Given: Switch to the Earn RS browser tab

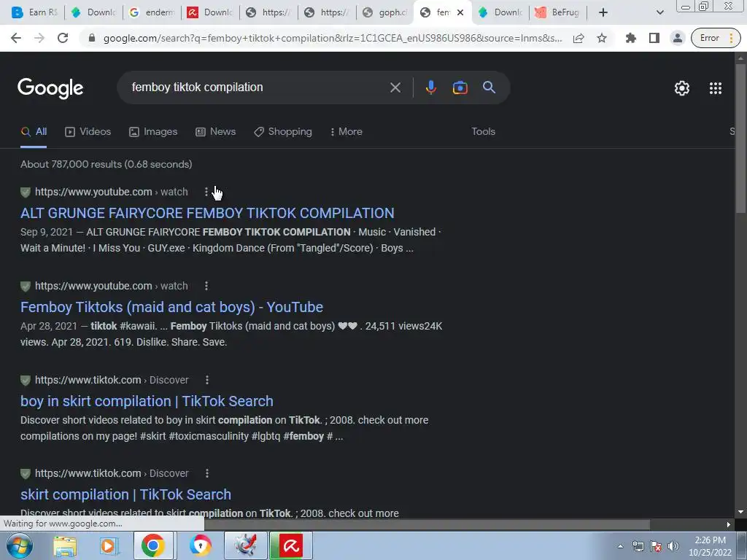Looking at the screenshot, I should coord(34,12).
